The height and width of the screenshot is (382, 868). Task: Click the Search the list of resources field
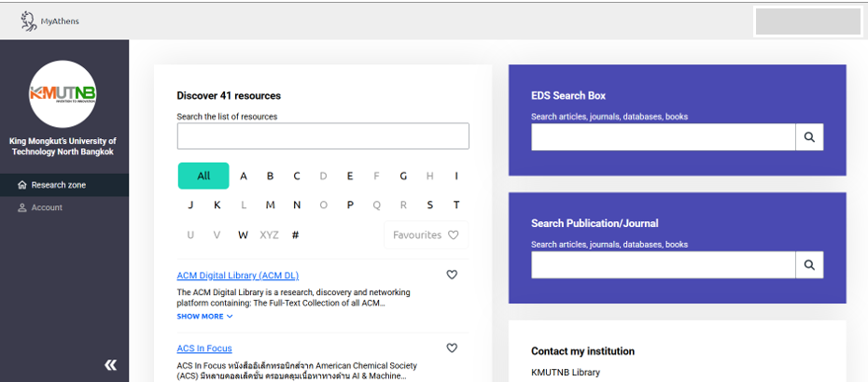coord(323,136)
